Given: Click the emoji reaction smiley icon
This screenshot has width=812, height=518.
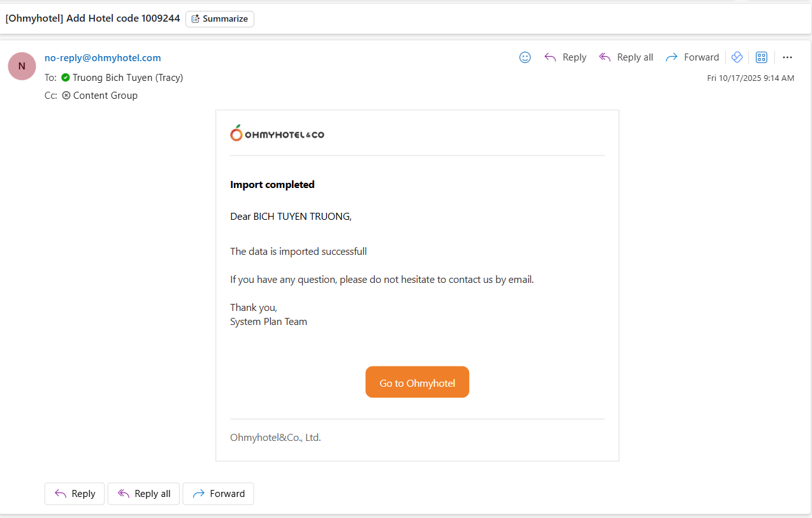Looking at the screenshot, I should tap(525, 57).
